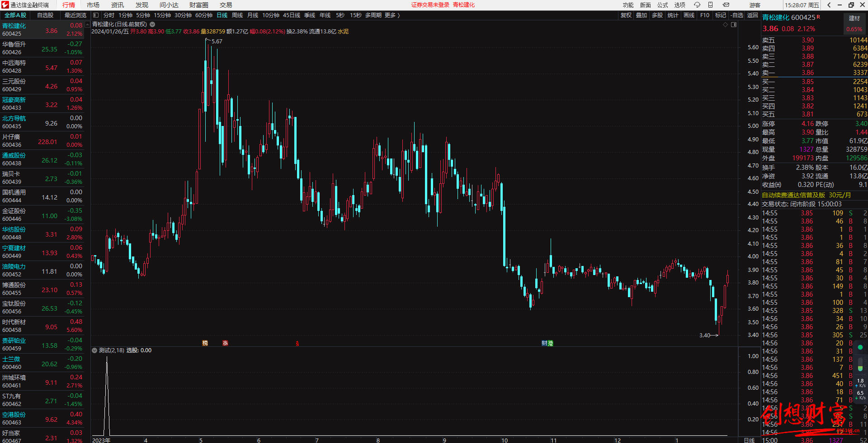Image resolution: width=868 pixels, height=443 pixels.
Task: Select 华鲁恒升 600426 in stock list
Action: (42, 48)
